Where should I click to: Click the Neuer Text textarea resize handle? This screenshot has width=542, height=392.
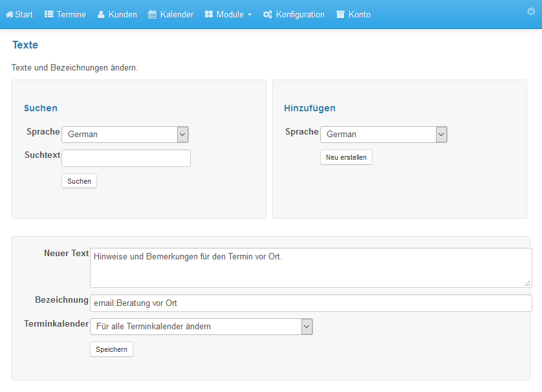[x=527, y=283]
